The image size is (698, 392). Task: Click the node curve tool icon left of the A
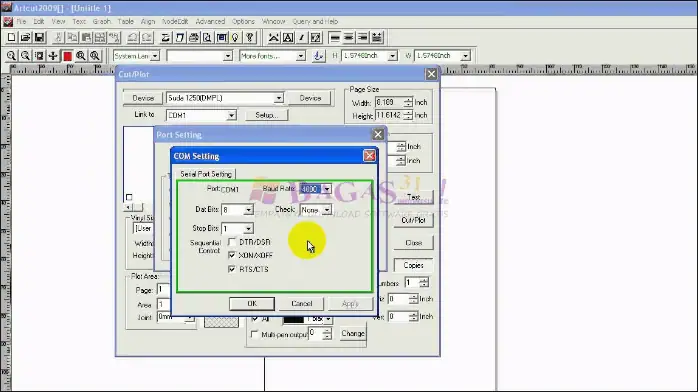[x=274, y=38]
